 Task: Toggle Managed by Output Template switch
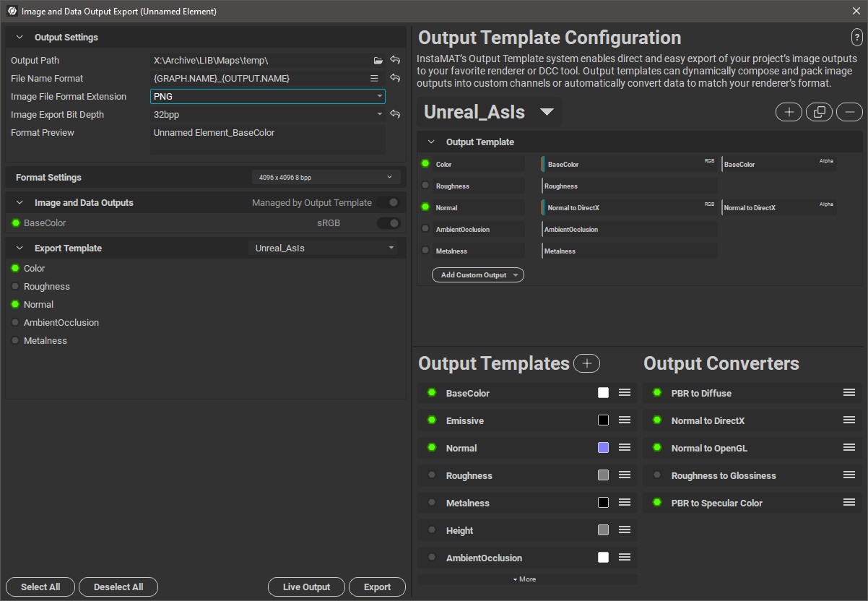[389, 203]
